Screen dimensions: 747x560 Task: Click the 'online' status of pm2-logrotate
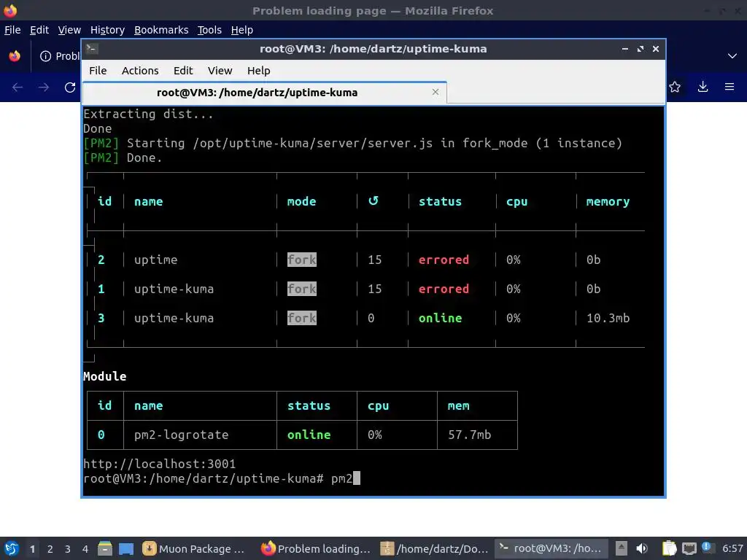coord(309,435)
